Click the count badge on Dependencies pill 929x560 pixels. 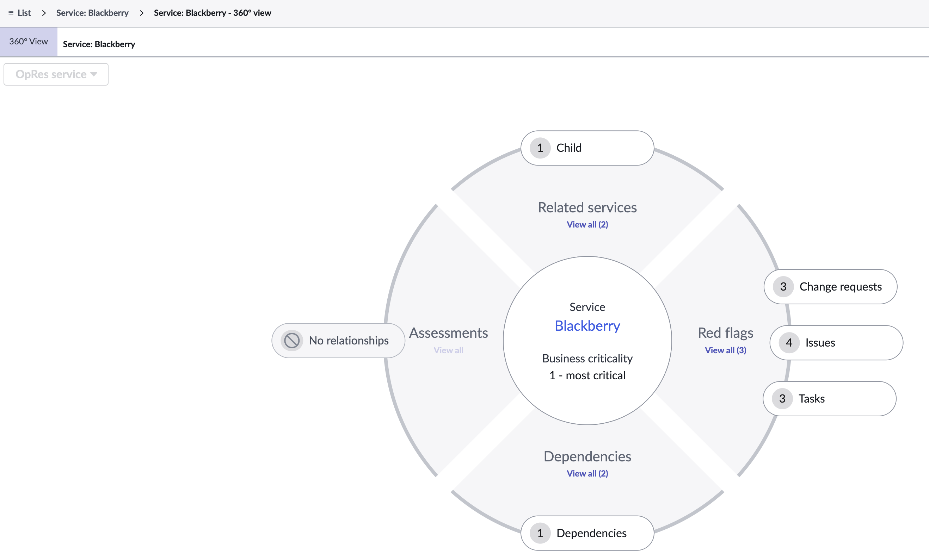540,533
